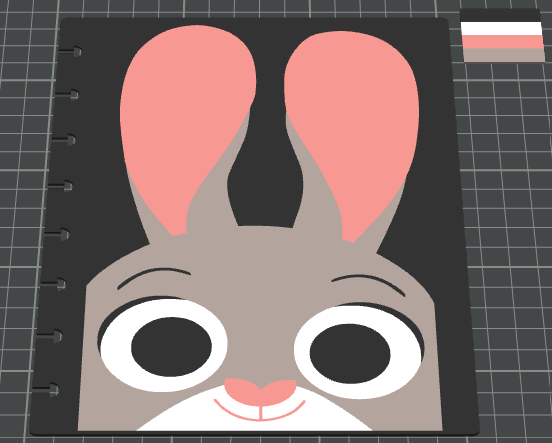Select the taupe color stripe
The width and height of the screenshot is (552, 443).
(504, 55)
